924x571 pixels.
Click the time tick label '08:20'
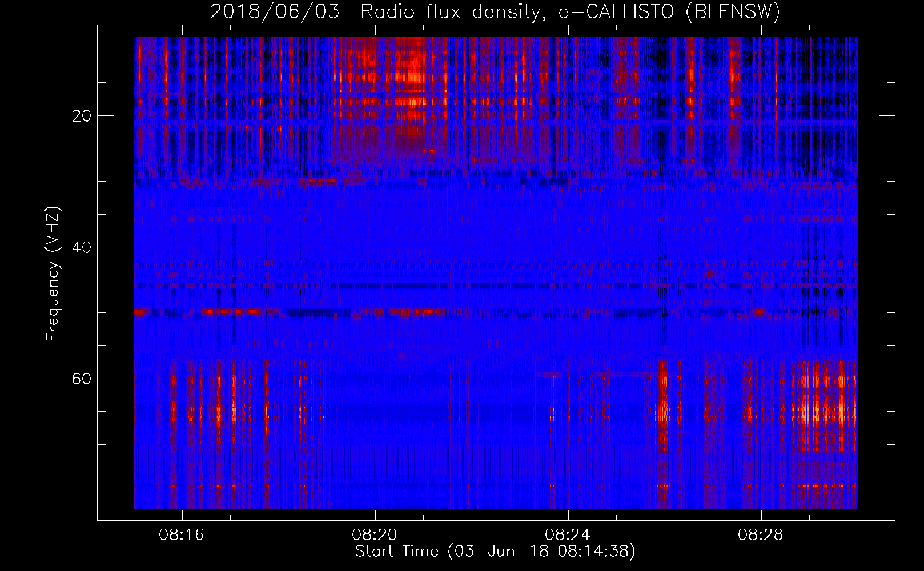[x=375, y=535]
